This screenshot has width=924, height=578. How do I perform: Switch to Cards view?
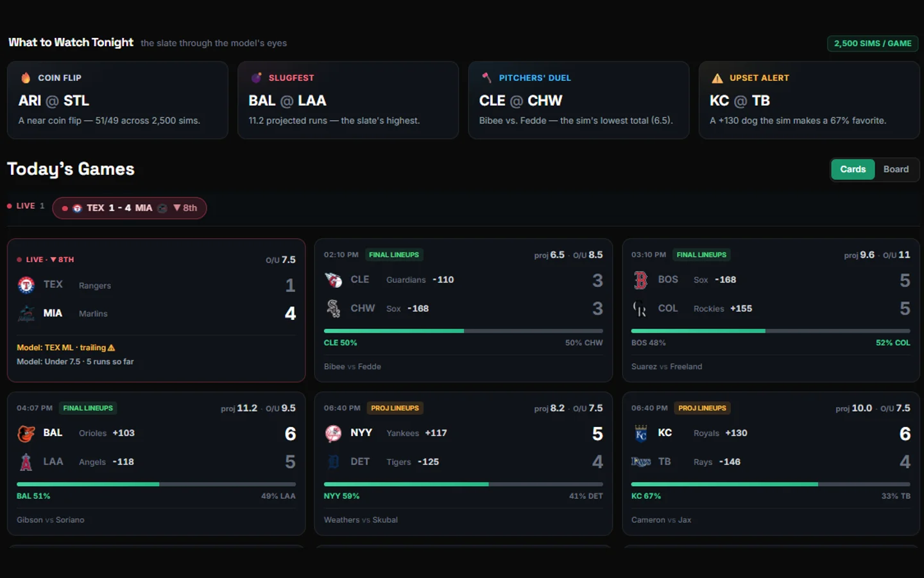click(x=853, y=170)
